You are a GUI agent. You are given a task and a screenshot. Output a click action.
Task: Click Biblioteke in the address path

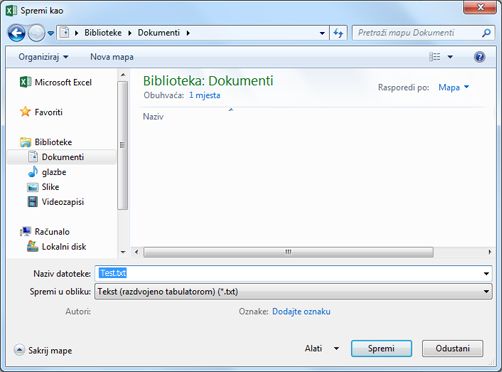(x=103, y=33)
